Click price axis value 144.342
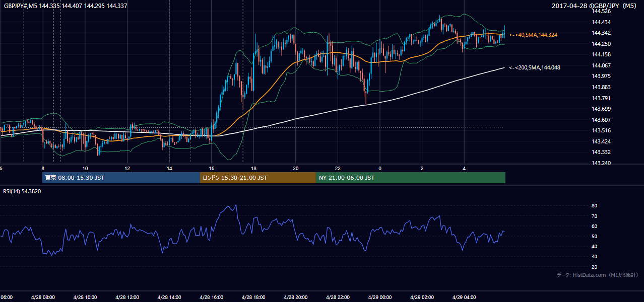Viewport: 644px width, 302px height. [x=602, y=33]
